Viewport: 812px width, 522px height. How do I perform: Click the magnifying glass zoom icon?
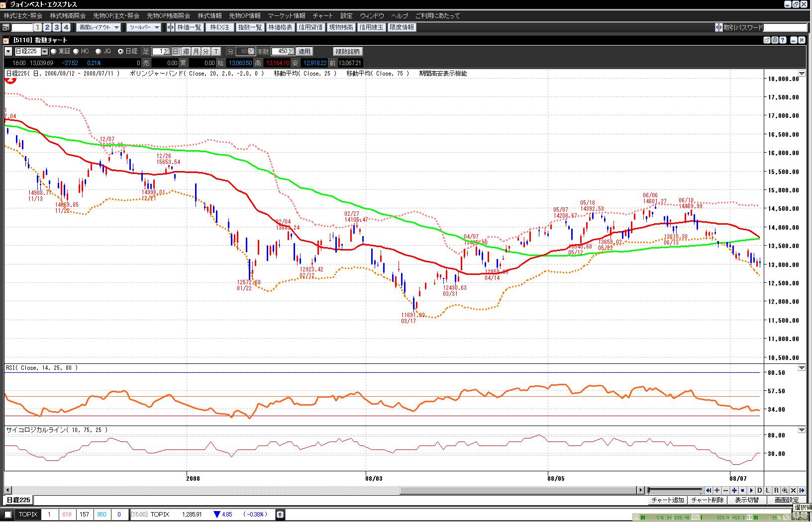point(785,490)
